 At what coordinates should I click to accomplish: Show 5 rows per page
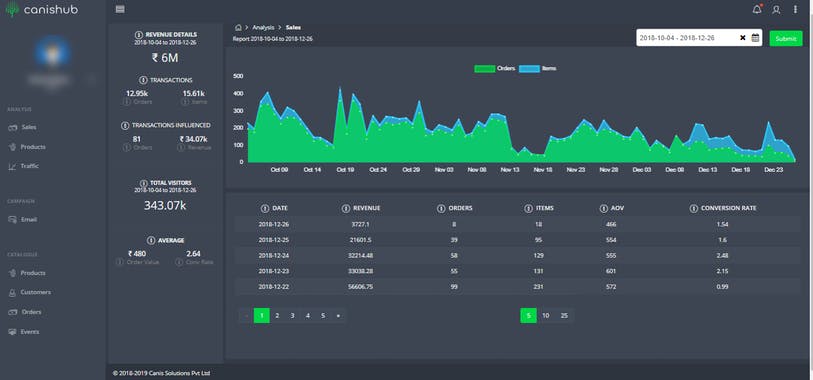(x=528, y=315)
